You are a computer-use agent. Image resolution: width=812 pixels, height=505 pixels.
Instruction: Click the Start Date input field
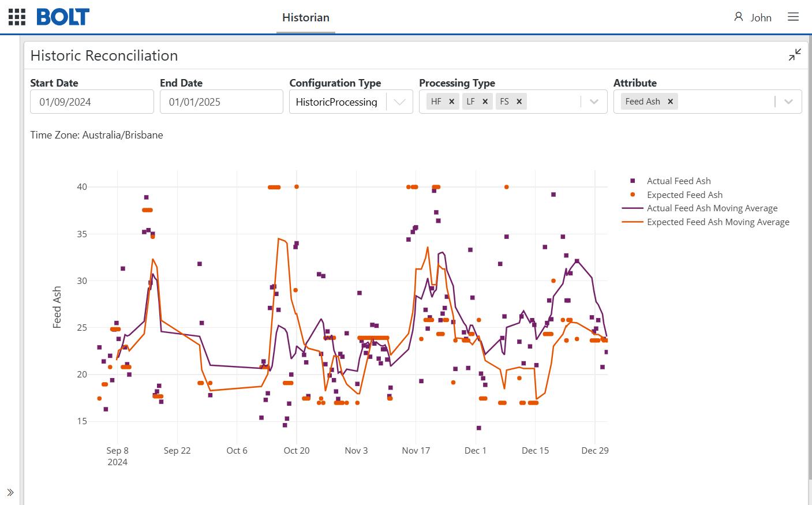coord(92,102)
